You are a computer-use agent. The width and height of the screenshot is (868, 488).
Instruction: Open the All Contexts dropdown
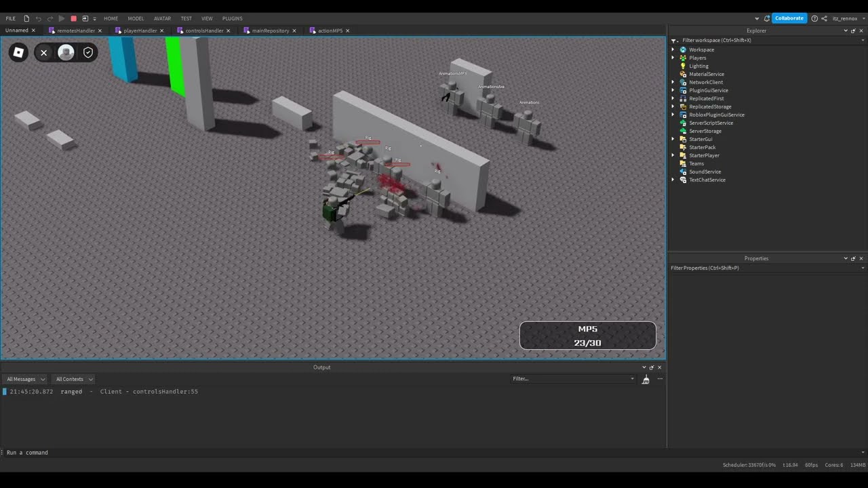[74, 380]
